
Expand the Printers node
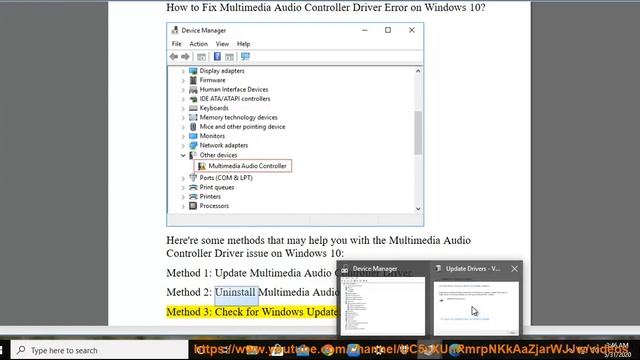click(183, 197)
